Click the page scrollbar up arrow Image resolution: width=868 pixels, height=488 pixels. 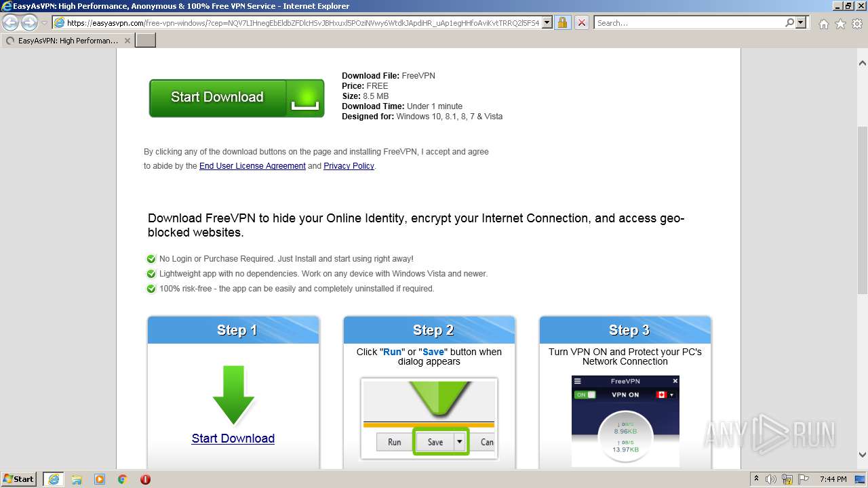coord(863,63)
